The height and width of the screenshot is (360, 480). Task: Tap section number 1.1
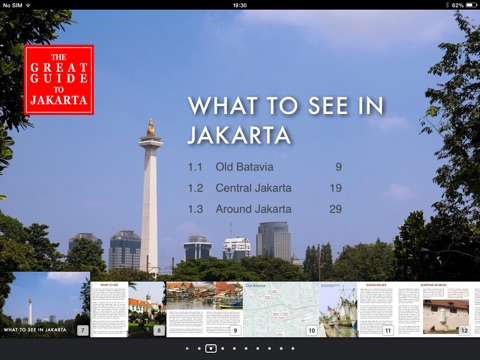point(195,167)
